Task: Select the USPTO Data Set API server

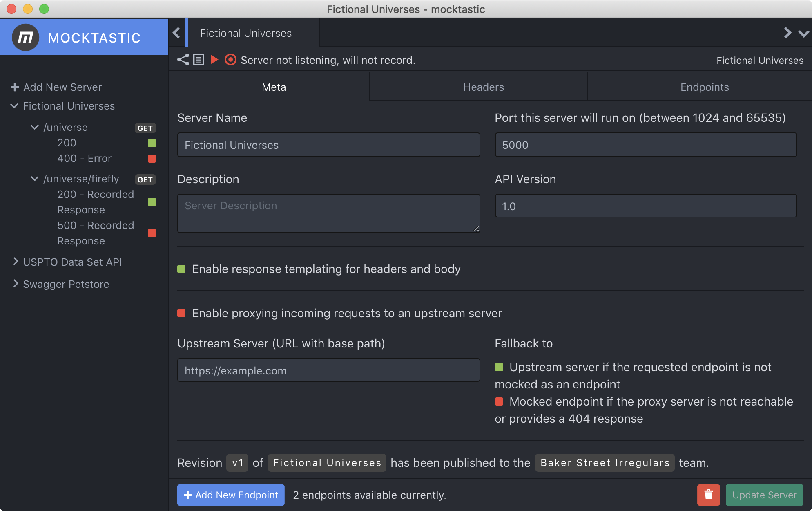Action: pyautogui.click(x=72, y=262)
